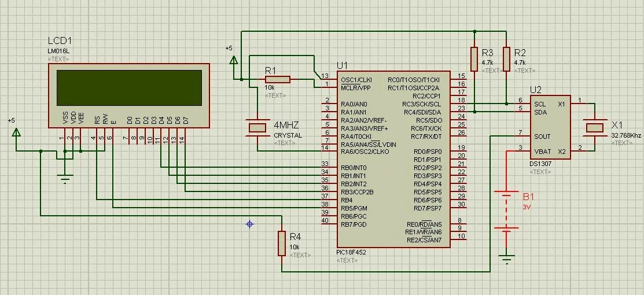644x295 pixels.
Task: Click the VSS pin label on LCD
Action: coord(65,118)
